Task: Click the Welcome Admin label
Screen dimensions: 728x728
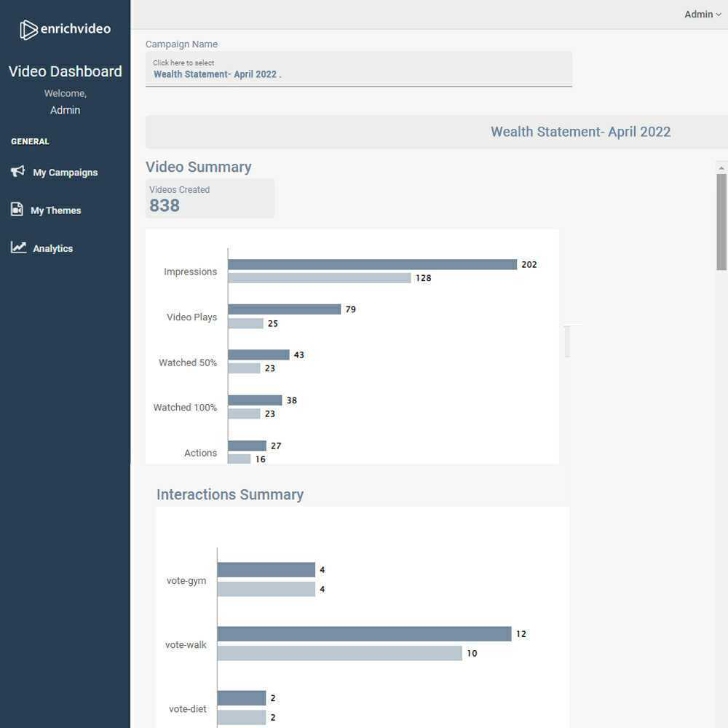Action: (65, 101)
